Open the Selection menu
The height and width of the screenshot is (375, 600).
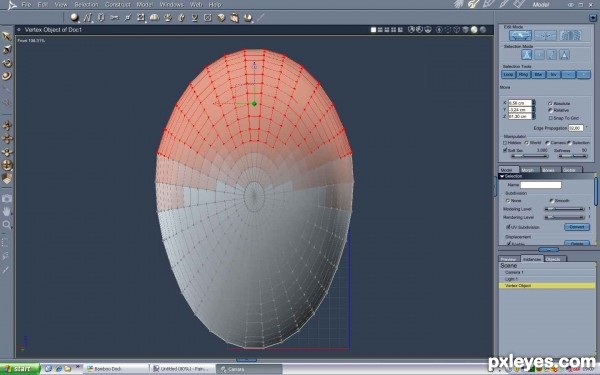click(x=86, y=5)
